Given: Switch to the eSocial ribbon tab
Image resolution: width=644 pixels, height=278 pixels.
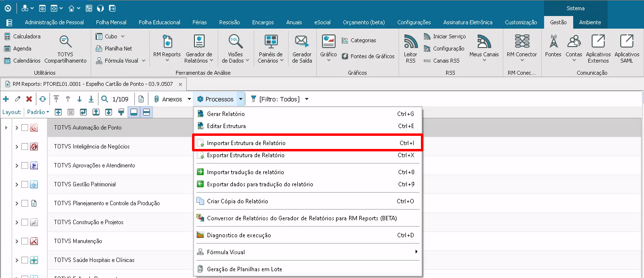Looking at the screenshot, I should point(322,22).
